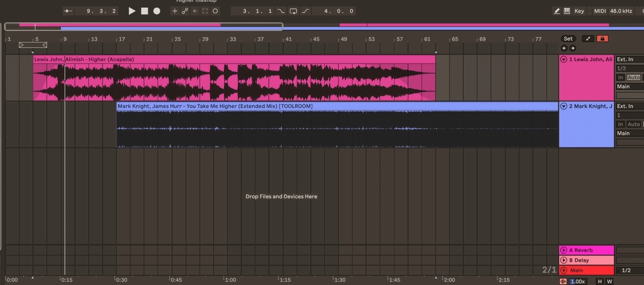Unfold the Main track
The image size is (644, 285).
[564, 270]
